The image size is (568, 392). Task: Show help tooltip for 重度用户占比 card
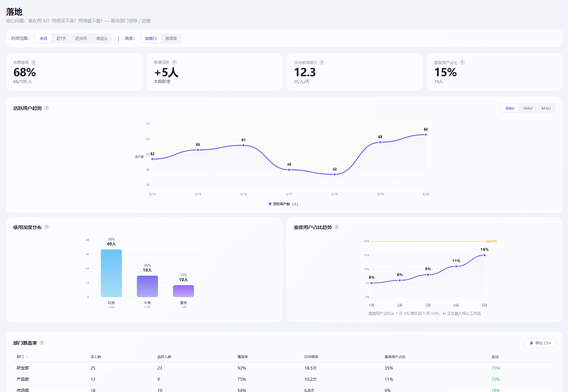click(462, 62)
